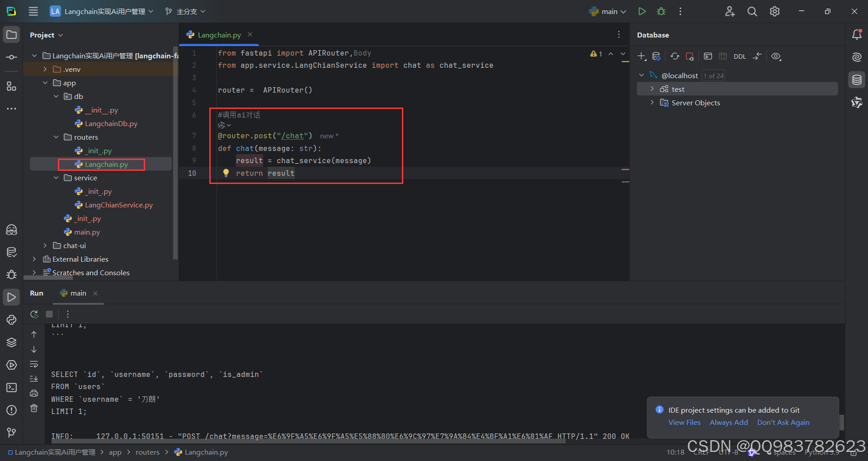Refresh the database tree
Image resolution: width=868 pixels, height=461 pixels.
675,56
